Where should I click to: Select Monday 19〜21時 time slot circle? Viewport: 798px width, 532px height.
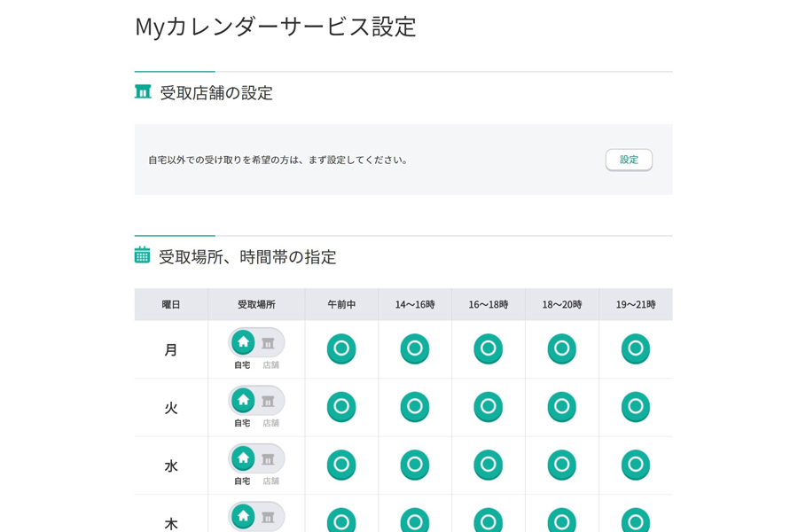click(636, 348)
